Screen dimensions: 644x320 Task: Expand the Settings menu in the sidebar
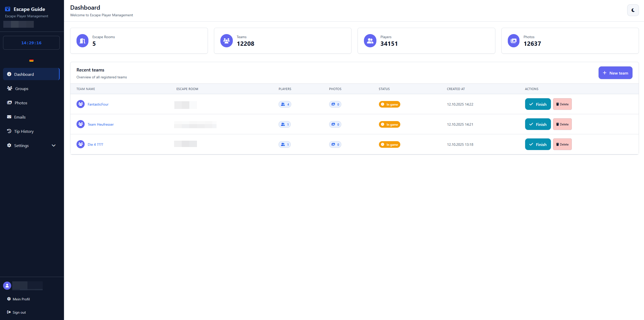tap(21, 146)
